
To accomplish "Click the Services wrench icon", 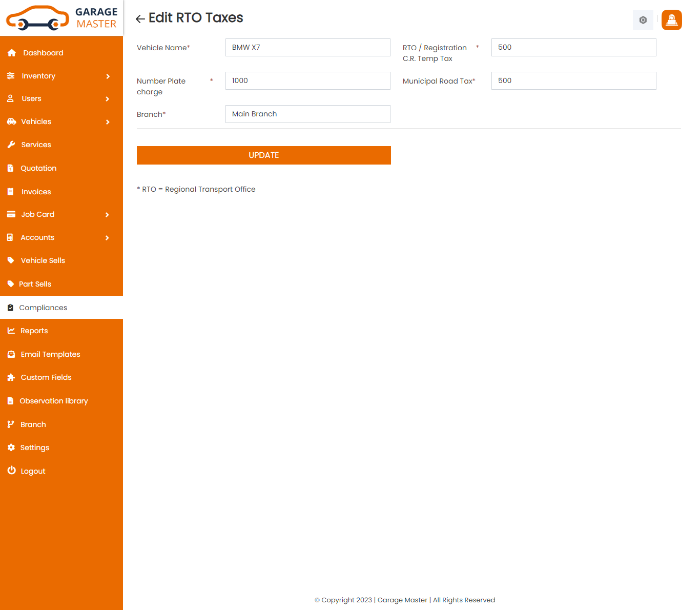I will (11, 145).
